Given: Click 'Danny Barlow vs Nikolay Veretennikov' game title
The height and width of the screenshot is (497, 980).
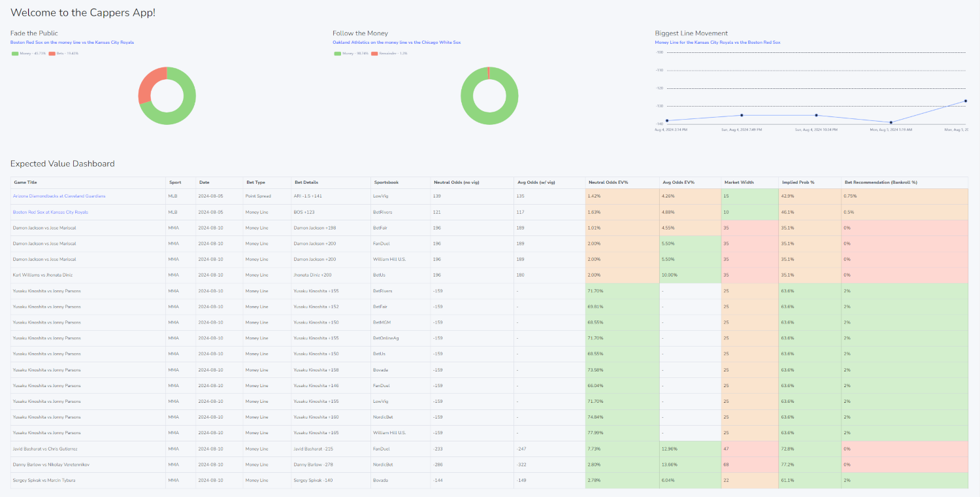Looking at the screenshot, I should click(51, 464).
